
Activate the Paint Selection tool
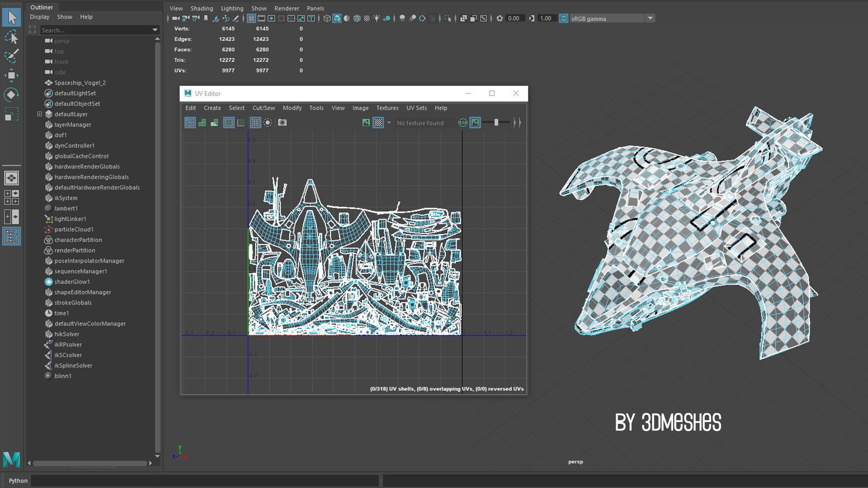tap(11, 56)
